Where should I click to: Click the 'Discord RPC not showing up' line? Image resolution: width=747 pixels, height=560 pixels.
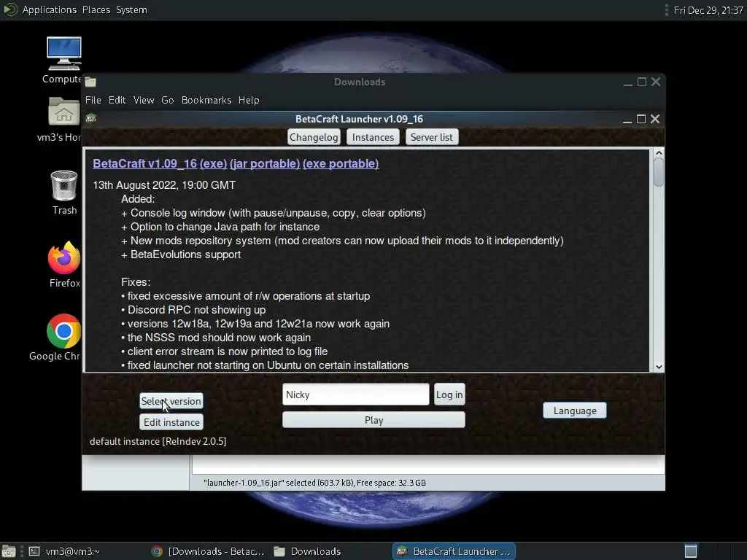coord(193,309)
